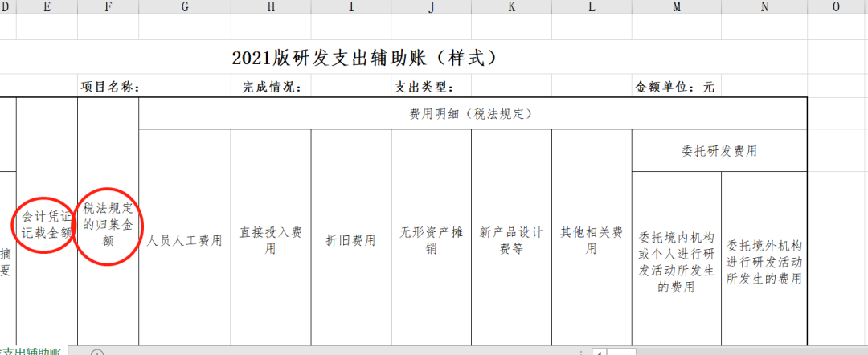This screenshot has width=868, height=355.
Task: Select column K header
Action: coord(511,6)
